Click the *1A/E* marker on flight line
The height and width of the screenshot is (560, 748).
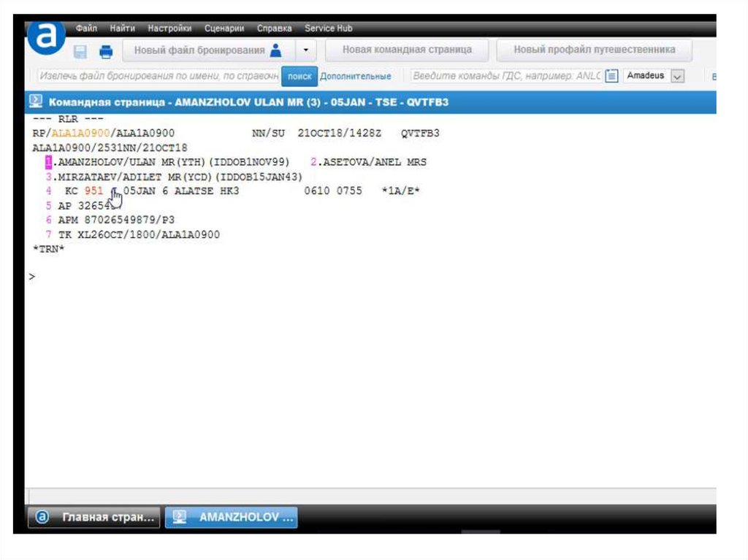tap(401, 191)
